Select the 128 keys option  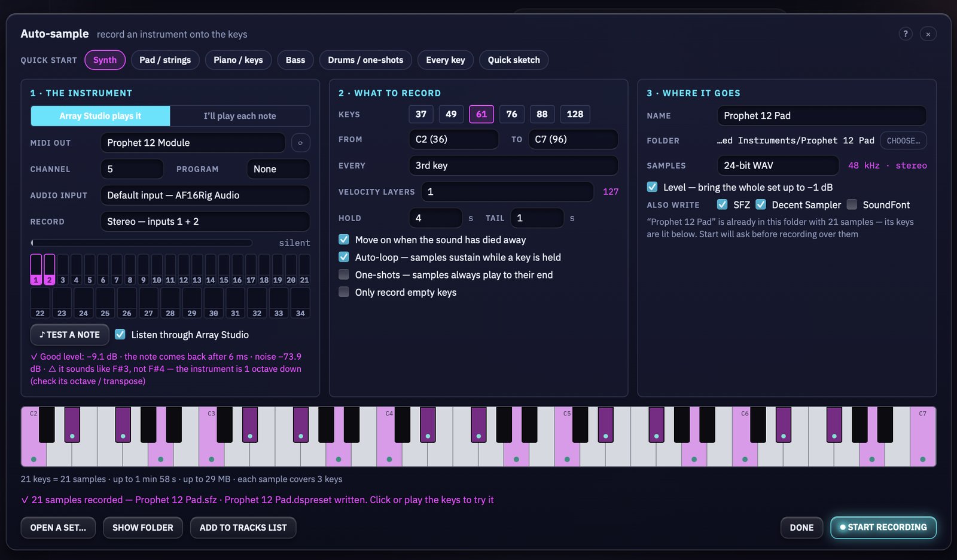[x=575, y=114]
